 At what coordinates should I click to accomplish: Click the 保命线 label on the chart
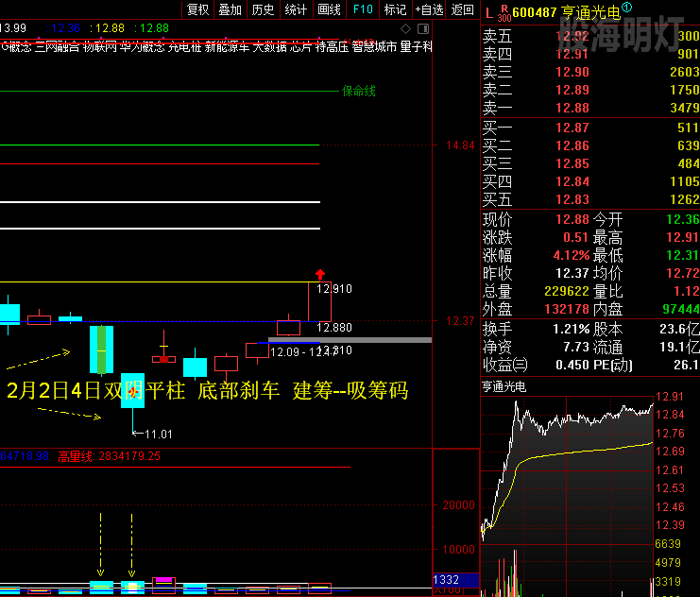pos(359,91)
